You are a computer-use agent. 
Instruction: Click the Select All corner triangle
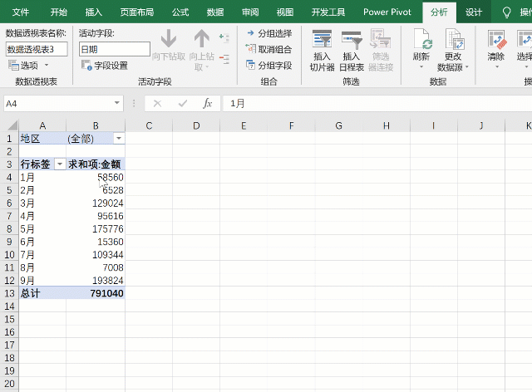12,125
